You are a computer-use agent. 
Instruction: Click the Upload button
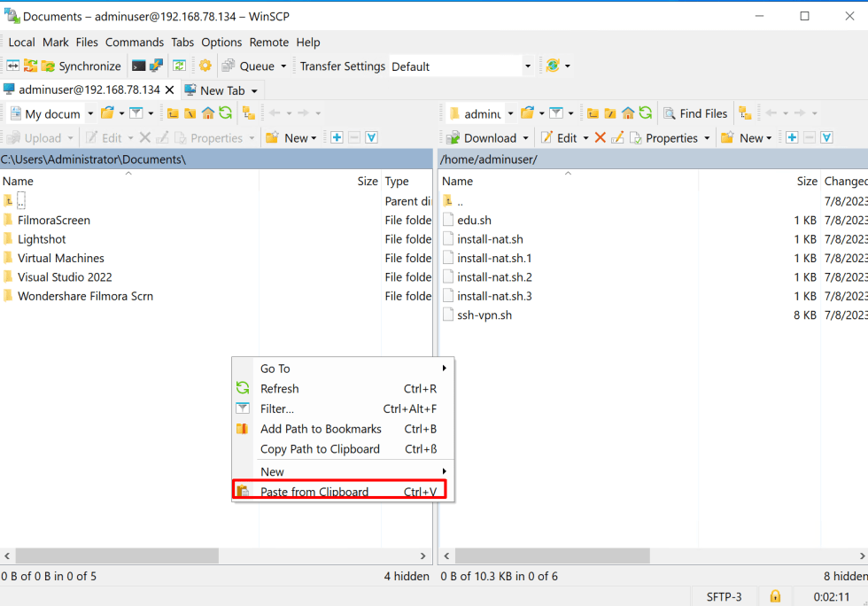40,137
